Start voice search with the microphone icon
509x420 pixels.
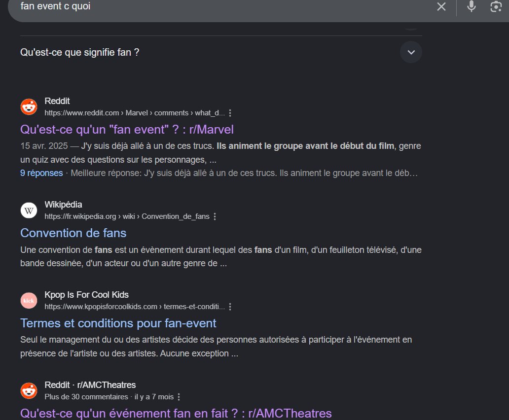[x=472, y=6]
